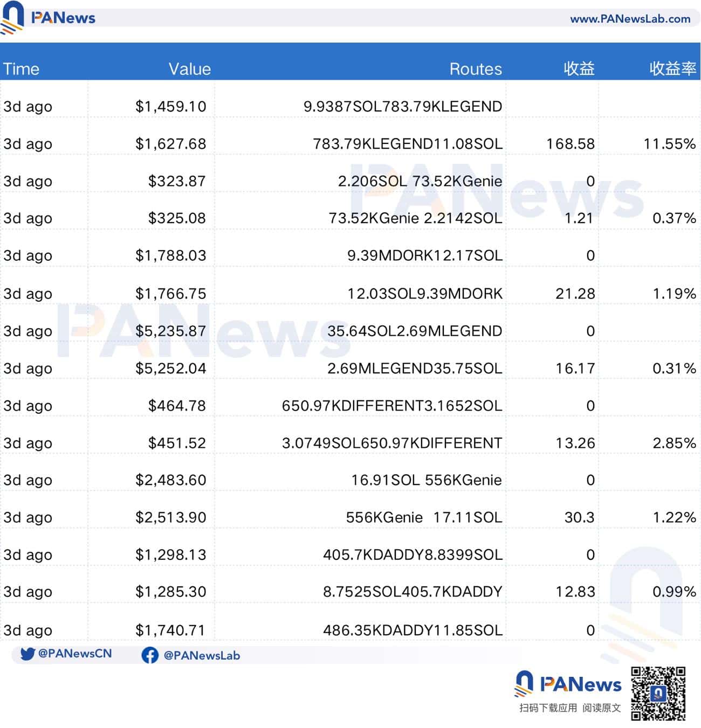701x728 pixels.
Task: Click route 3.0749SOL650.97KDIFFERENT
Action: point(392,443)
